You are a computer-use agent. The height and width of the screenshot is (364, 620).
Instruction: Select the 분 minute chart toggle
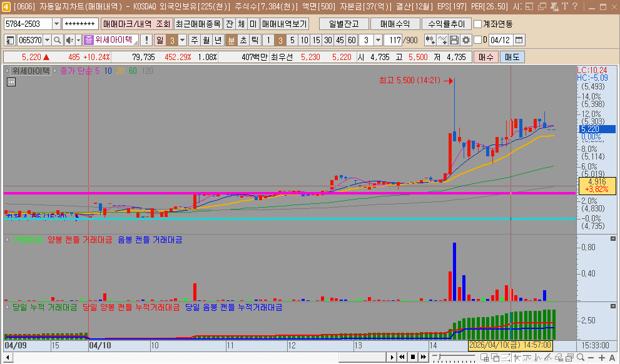point(231,40)
